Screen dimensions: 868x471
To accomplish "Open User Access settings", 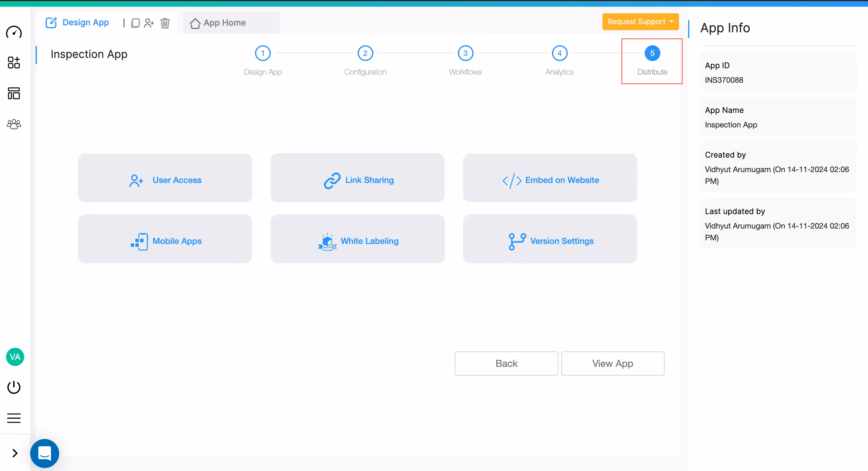I will tap(165, 178).
